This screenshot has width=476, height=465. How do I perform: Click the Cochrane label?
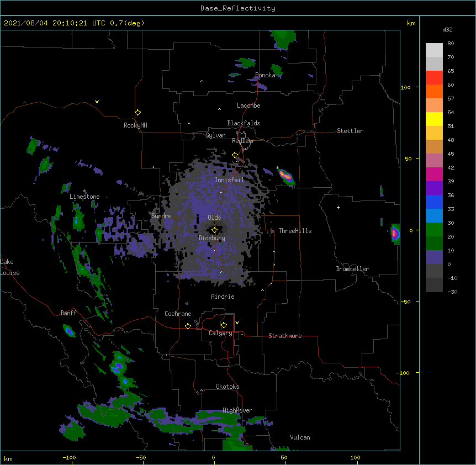click(x=178, y=314)
